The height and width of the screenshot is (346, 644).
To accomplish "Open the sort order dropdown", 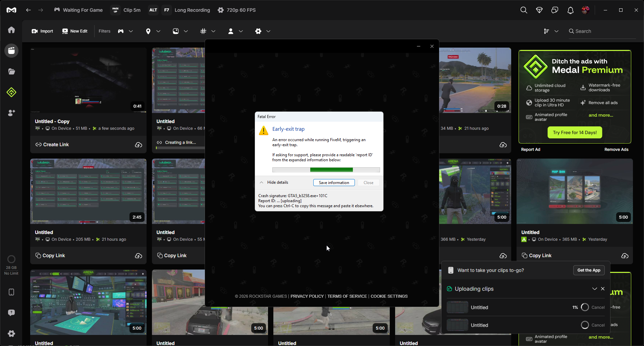I will point(551,31).
